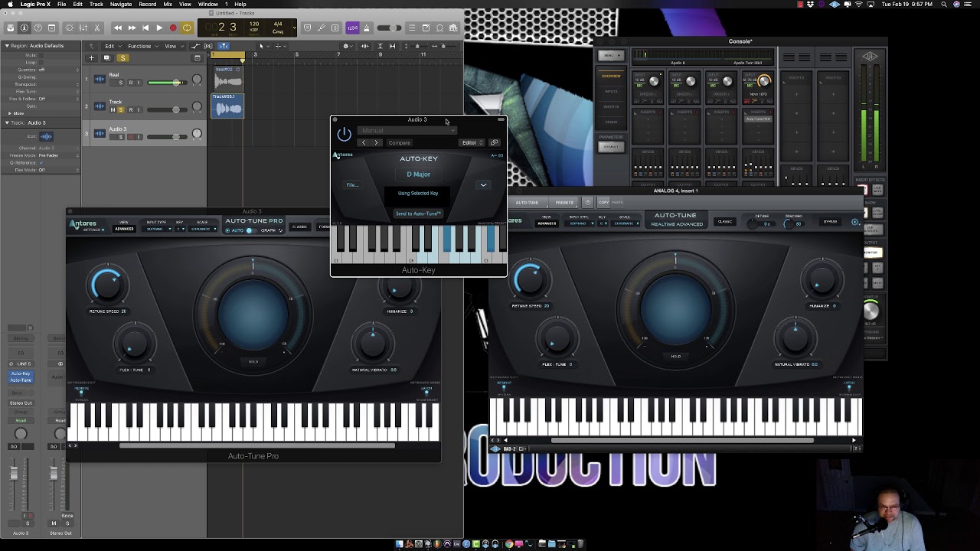This screenshot has width=980, height=551.
Task: Adjust the Audio 3 track volume slider
Action: pyautogui.click(x=167, y=137)
